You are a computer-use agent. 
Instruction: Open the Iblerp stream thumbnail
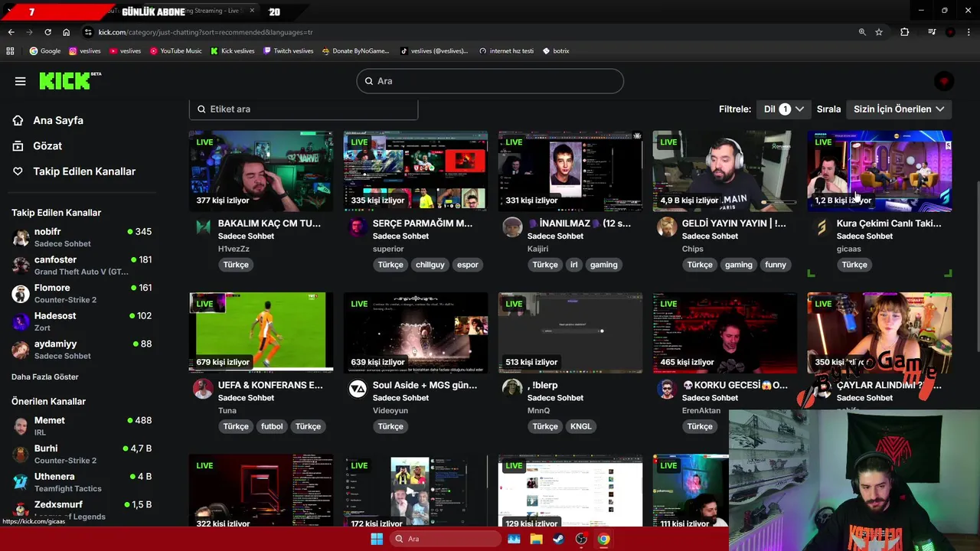pyautogui.click(x=570, y=332)
